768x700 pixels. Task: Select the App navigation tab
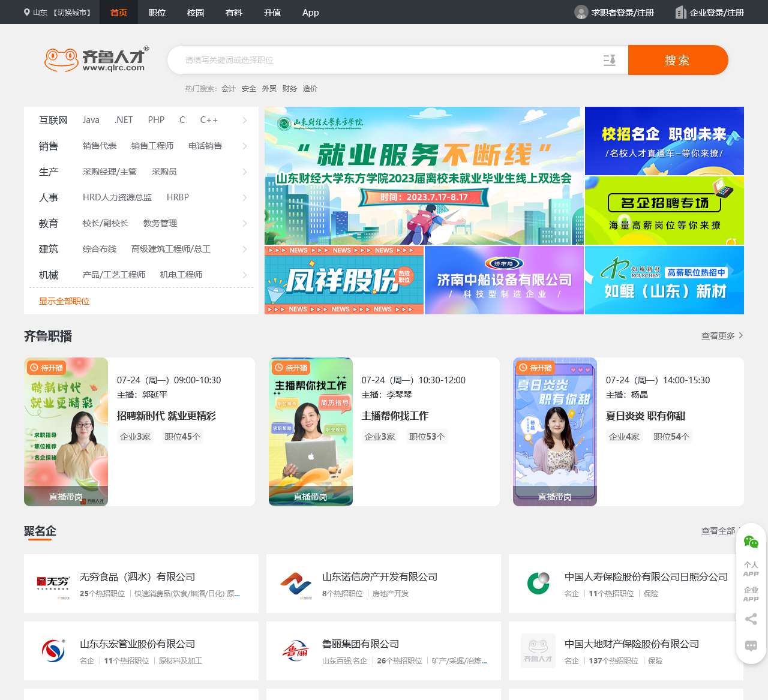(x=311, y=12)
